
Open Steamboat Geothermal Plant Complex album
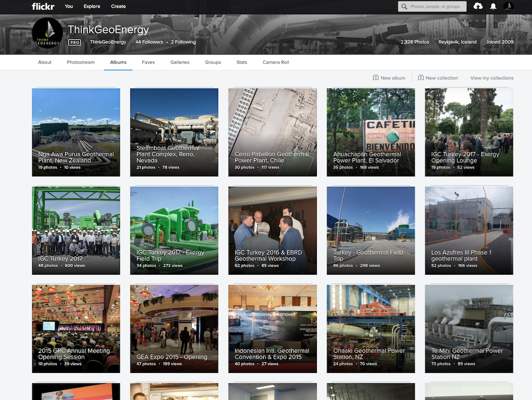[x=174, y=132]
